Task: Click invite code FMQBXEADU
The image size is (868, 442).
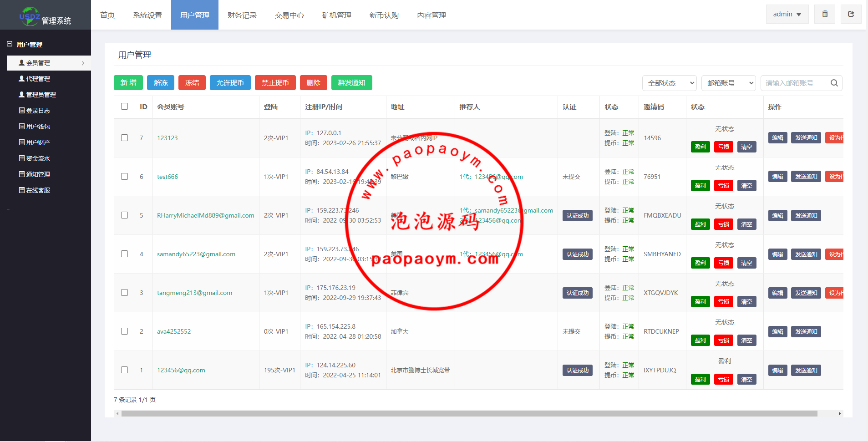Action: click(x=662, y=215)
